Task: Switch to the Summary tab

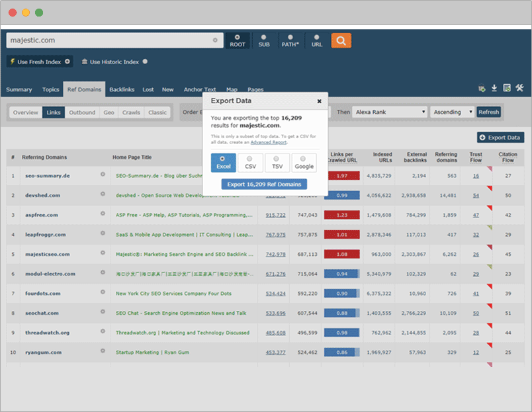Action: 19,89
